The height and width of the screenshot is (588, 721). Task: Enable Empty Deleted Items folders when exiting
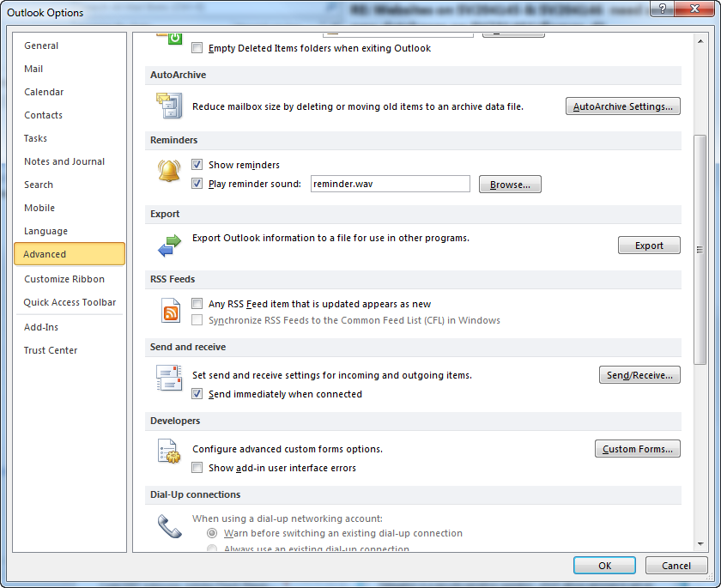pos(197,48)
